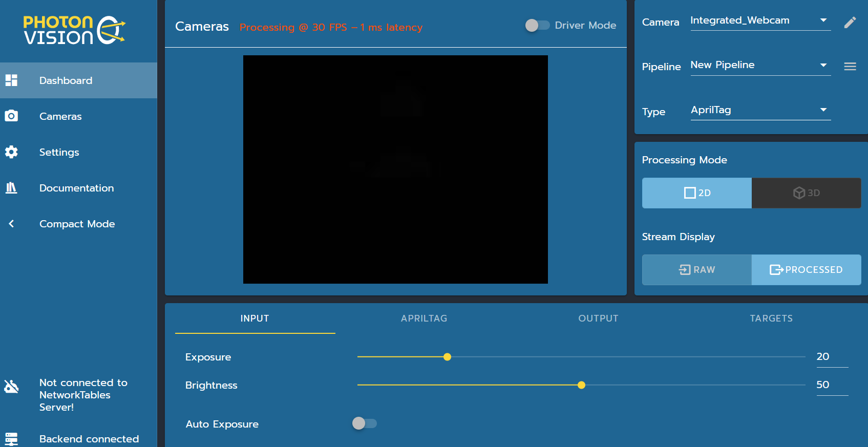Image resolution: width=868 pixels, height=447 pixels.
Task: Select 2D processing mode
Action: point(696,193)
